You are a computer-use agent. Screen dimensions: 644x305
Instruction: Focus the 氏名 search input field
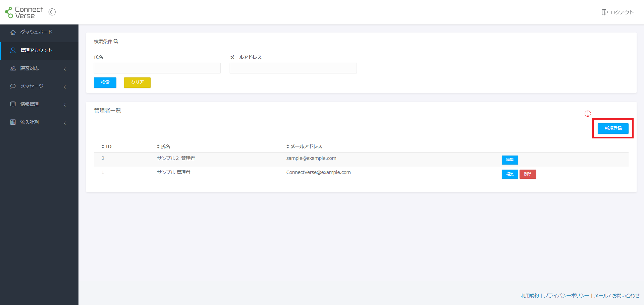point(157,68)
